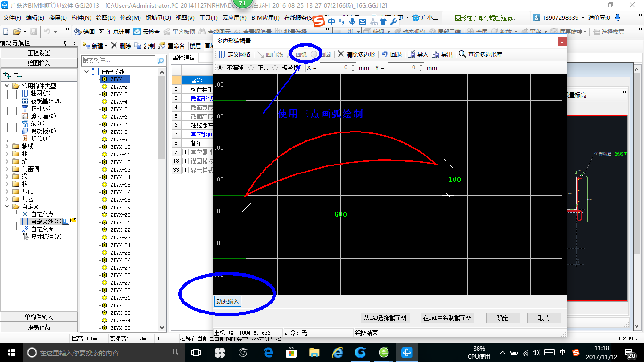Click the search magnifier next to component search box
Image resolution: width=644 pixels, height=362 pixels.
pyautogui.click(x=161, y=61)
